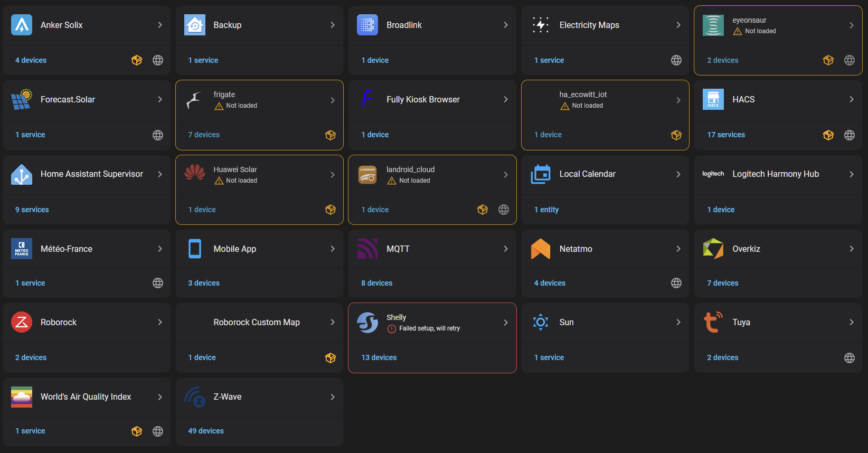Screen dimensions: 868x453
Task: Open Sun integration chevron arrow
Action: 678,322
